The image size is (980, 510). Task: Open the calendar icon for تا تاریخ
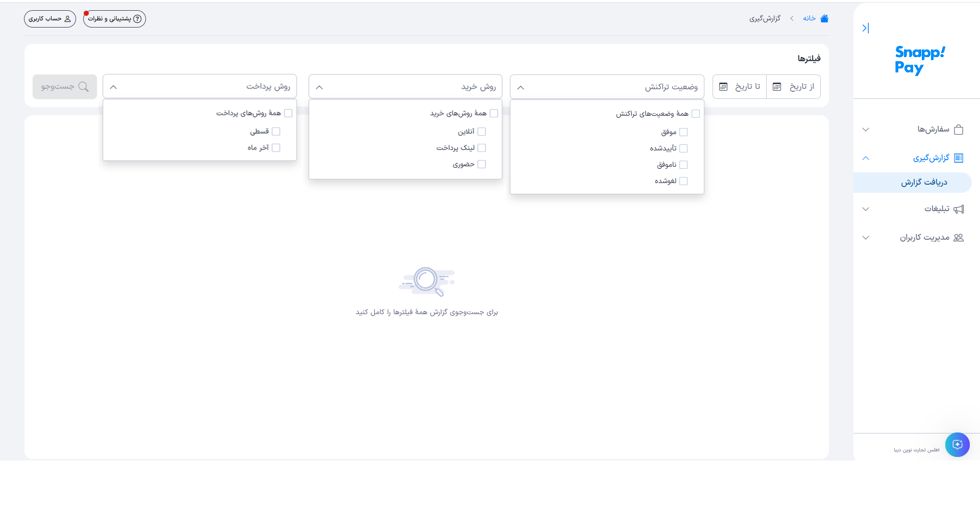(723, 87)
